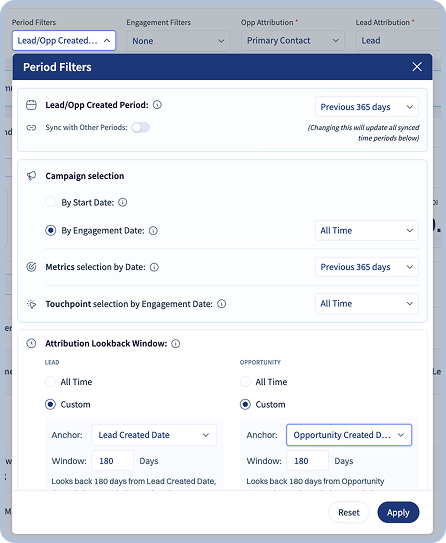Viewport: 446px width, 543px height.
Task: Click the clock icon beside Attribution Lookback Window
Action: (31, 344)
